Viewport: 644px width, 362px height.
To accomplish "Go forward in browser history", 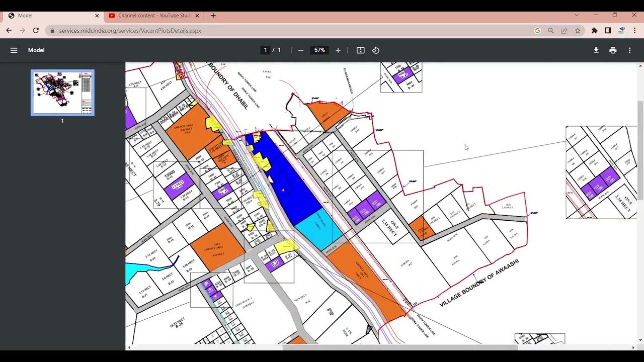I will 23,31.
